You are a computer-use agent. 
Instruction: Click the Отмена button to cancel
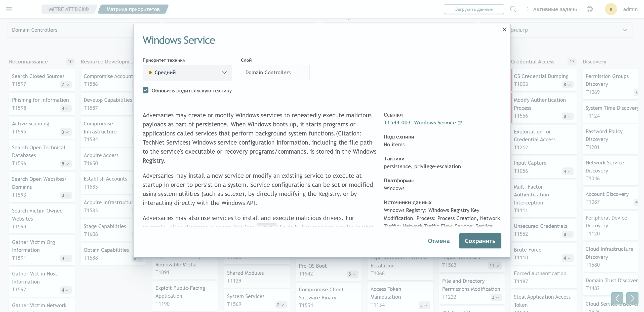(x=438, y=241)
